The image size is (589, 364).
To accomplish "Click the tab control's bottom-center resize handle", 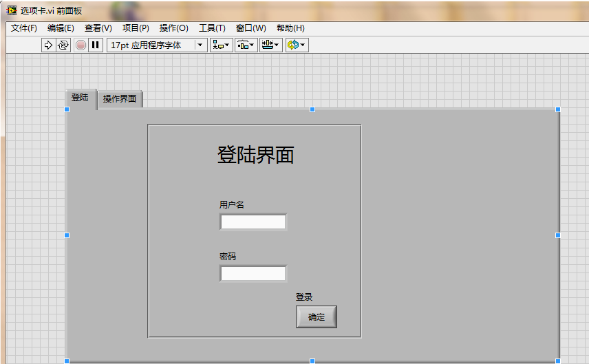I will [x=312, y=361].
